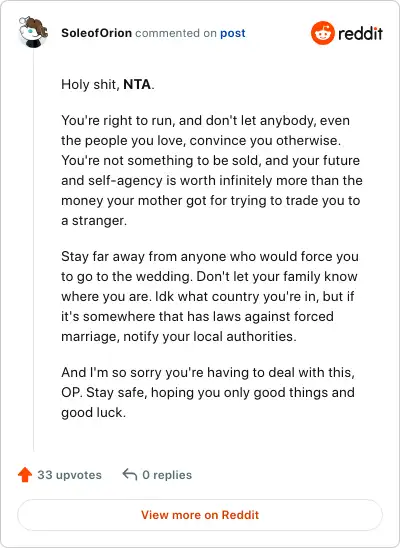Open the blue 'post' link
This screenshot has width=400, height=548.
coord(233,34)
